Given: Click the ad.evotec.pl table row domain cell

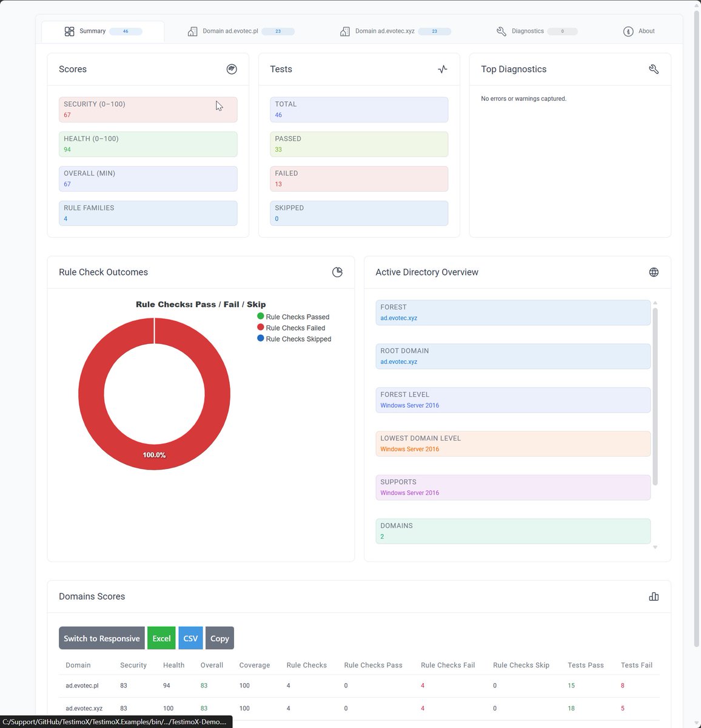Looking at the screenshot, I should click(x=82, y=686).
